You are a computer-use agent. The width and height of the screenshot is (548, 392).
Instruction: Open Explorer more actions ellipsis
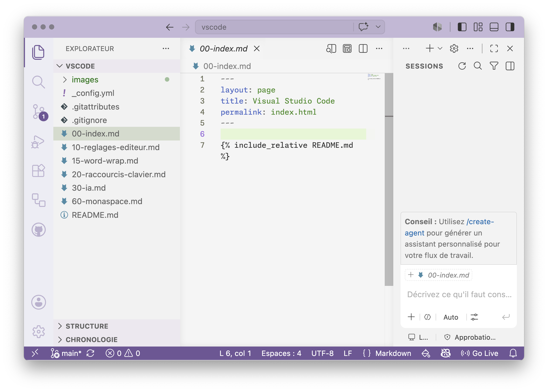point(166,48)
